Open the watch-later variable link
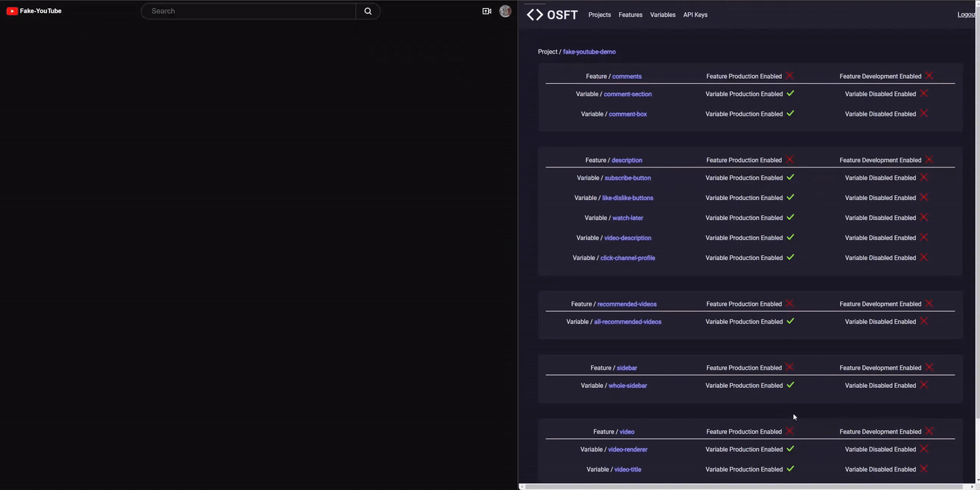980x490 pixels. [x=627, y=218]
